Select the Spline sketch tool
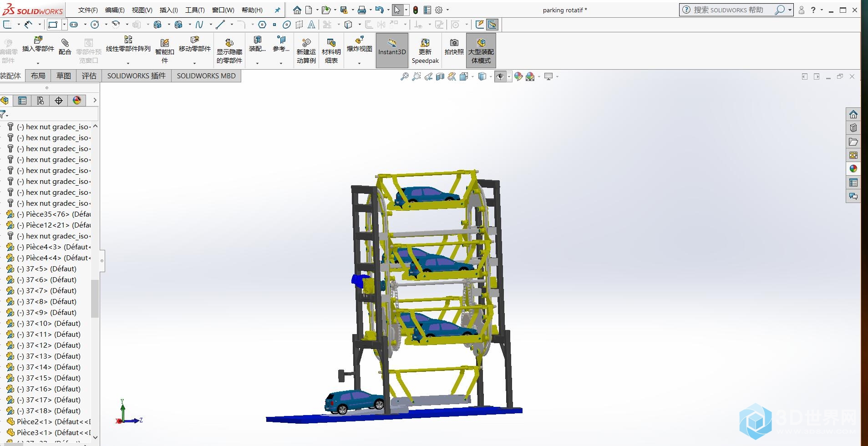 [x=199, y=25]
